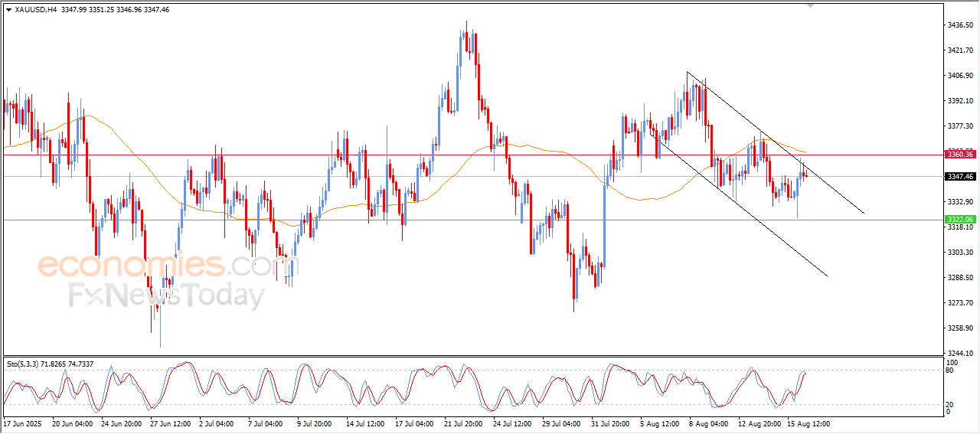Click the 21 Jul 20:00 time label
This screenshot has width=980, height=434.
(465, 423)
